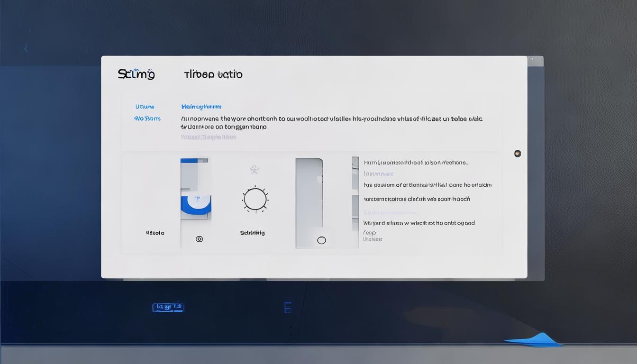Select the radio button below the blue thumbnail

[x=200, y=239]
